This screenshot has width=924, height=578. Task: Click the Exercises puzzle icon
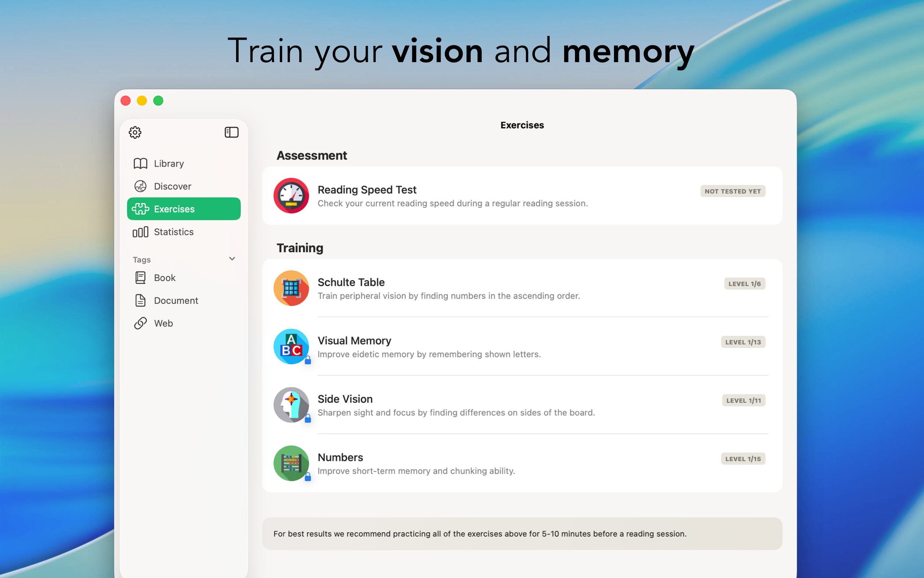(x=140, y=209)
